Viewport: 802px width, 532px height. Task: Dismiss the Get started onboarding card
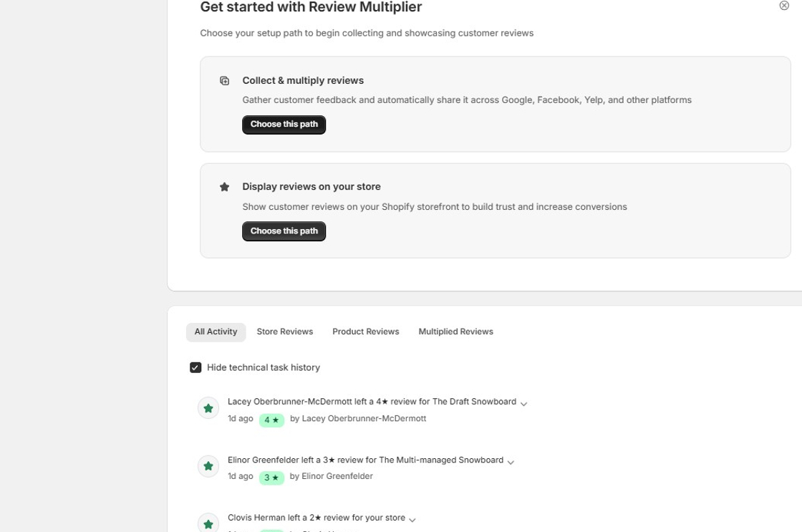pos(785,6)
